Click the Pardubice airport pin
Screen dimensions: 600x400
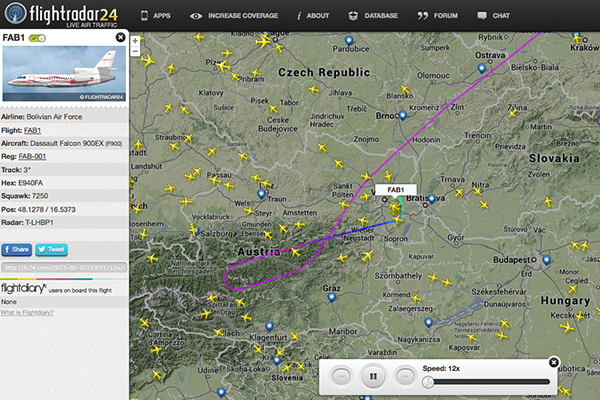click(x=349, y=40)
